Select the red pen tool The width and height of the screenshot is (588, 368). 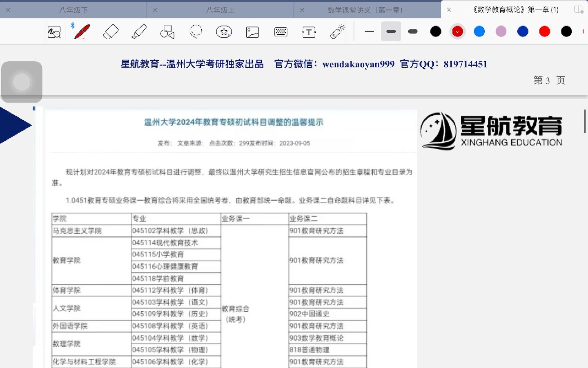(82, 31)
